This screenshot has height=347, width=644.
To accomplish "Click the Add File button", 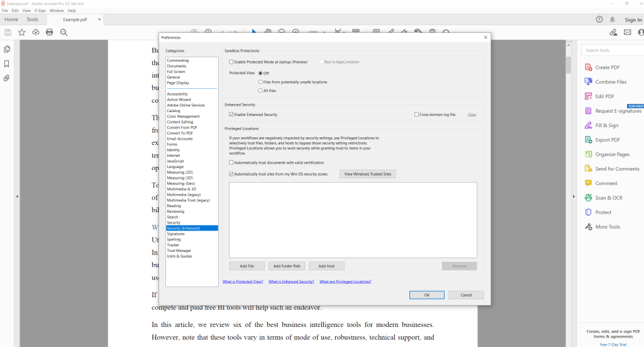I will [247, 266].
